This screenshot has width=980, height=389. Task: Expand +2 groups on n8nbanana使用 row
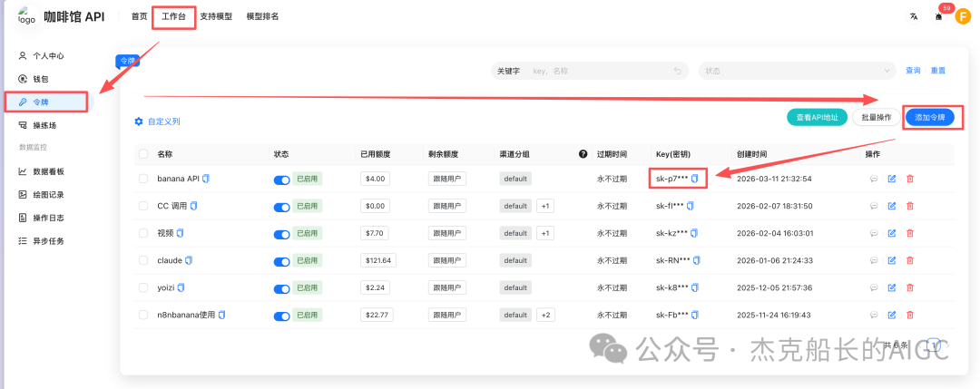[545, 315]
